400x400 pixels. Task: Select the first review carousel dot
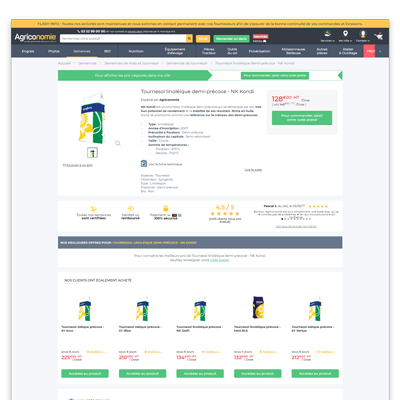point(282,219)
